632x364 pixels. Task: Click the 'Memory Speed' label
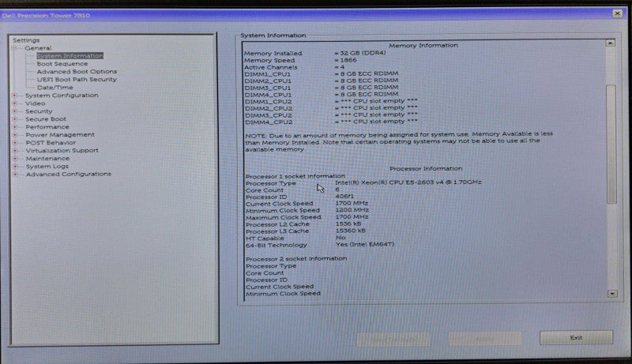coord(269,60)
